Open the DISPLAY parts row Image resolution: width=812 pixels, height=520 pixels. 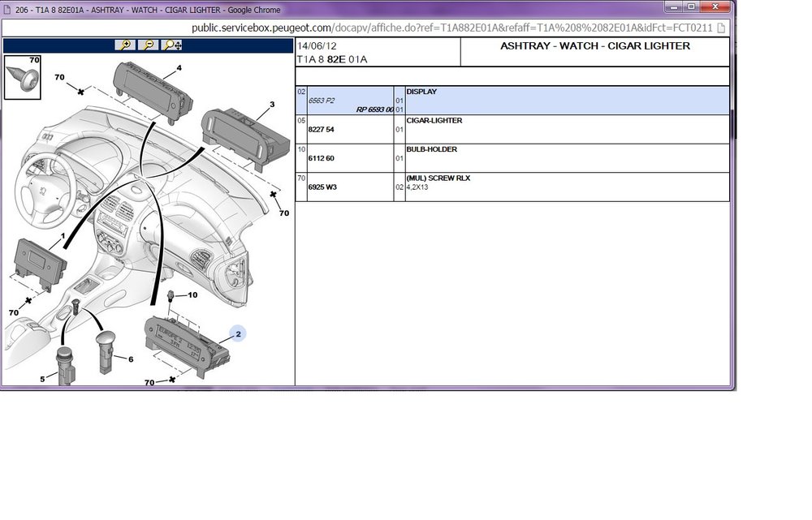(512, 101)
